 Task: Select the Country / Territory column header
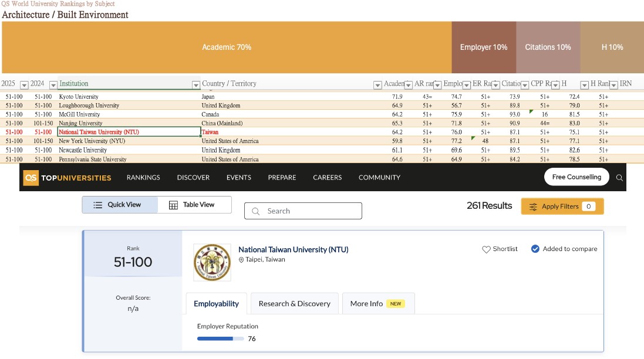(x=291, y=84)
